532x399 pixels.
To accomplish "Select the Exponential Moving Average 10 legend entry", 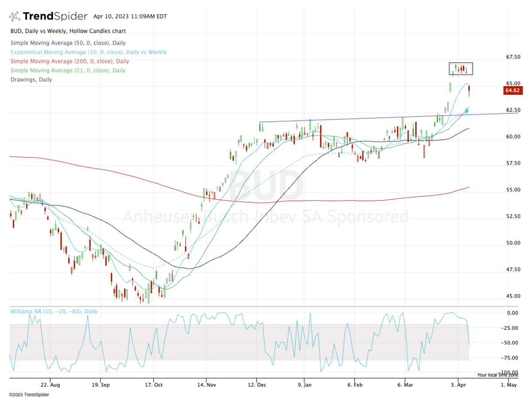I will pos(88,52).
